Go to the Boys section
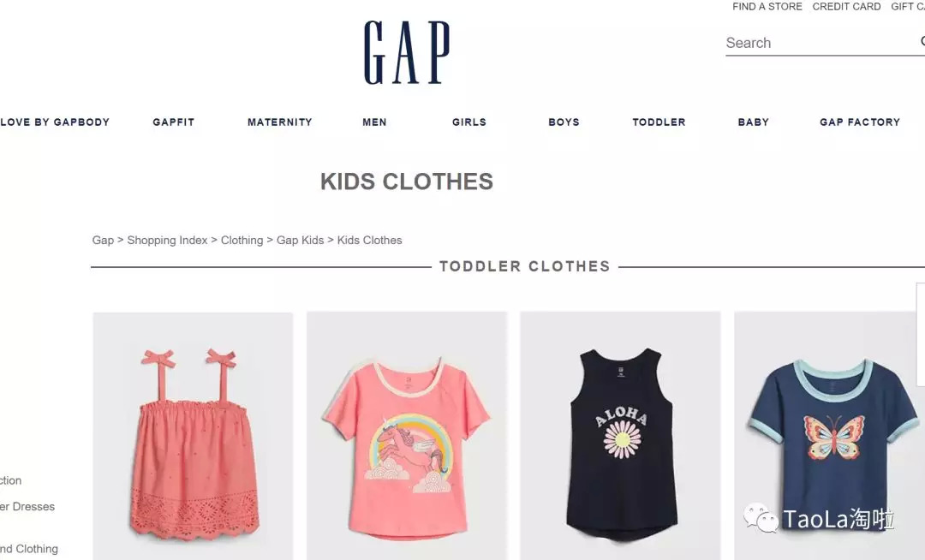Image resolution: width=925 pixels, height=560 pixels. click(564, 122)
